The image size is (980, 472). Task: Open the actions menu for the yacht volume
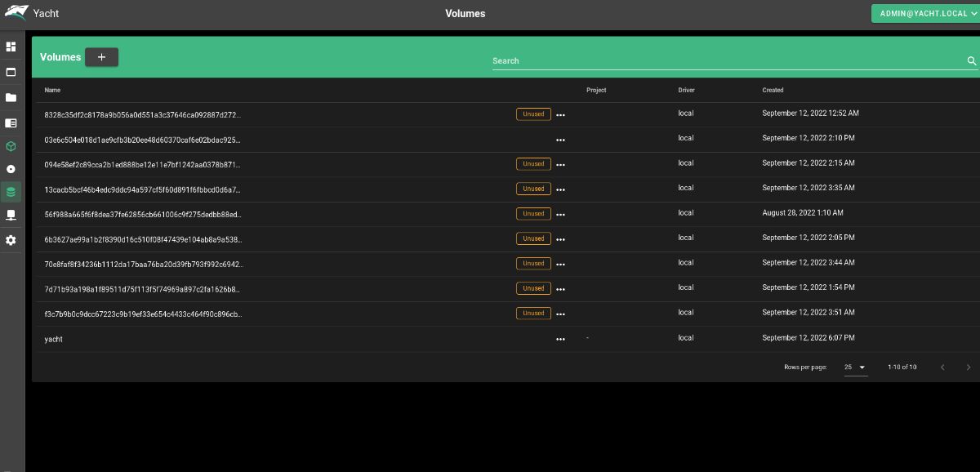560,339
